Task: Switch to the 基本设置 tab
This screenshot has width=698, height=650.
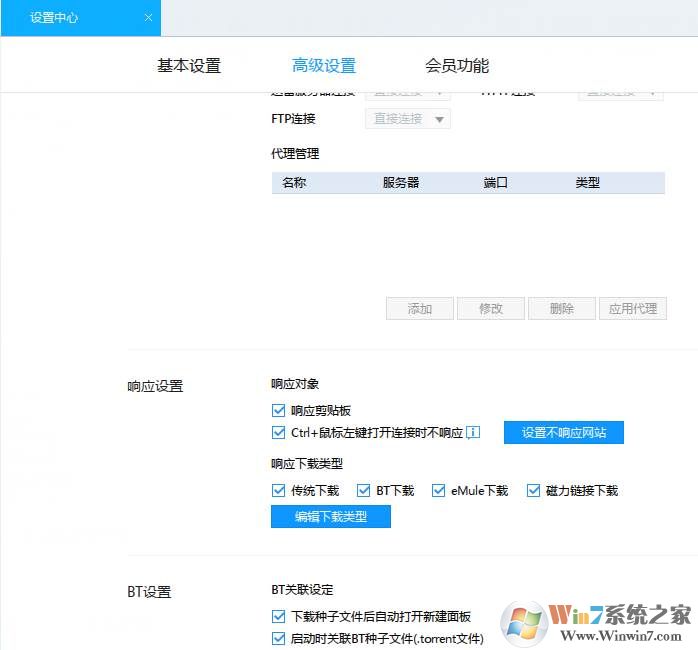Action: pyautogui.click(x=188, y=66)
